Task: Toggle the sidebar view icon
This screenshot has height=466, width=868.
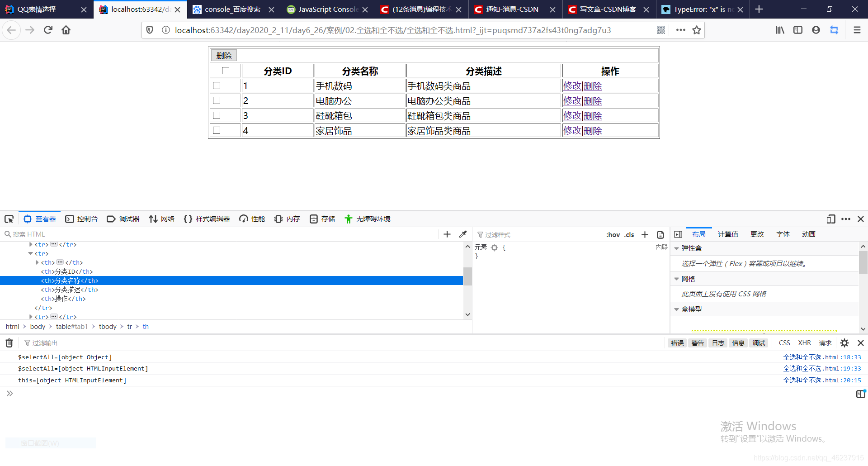Action: (x=798, y=30)
